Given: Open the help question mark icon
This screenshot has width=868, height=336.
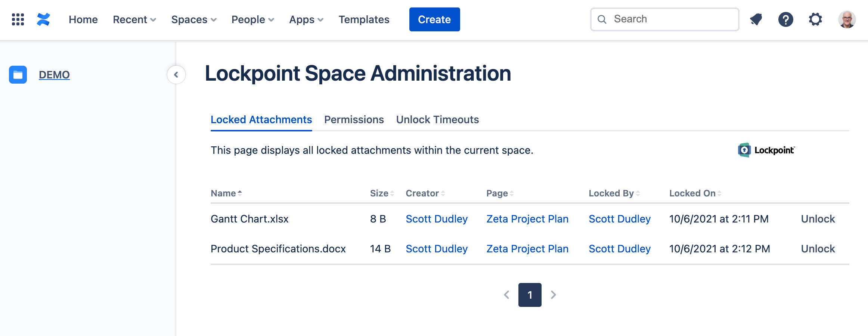Looking at the screenshot, I should (x=786, y=19).
